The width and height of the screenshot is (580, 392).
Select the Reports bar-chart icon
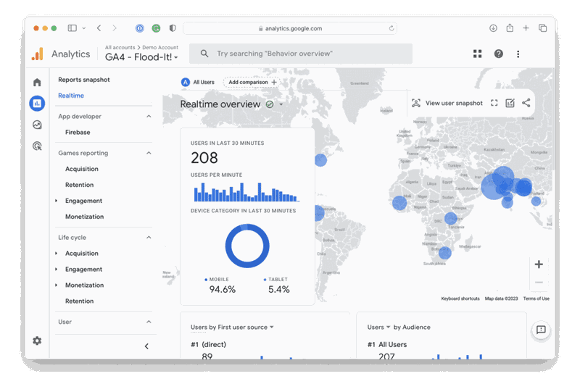tap(37, 103)
